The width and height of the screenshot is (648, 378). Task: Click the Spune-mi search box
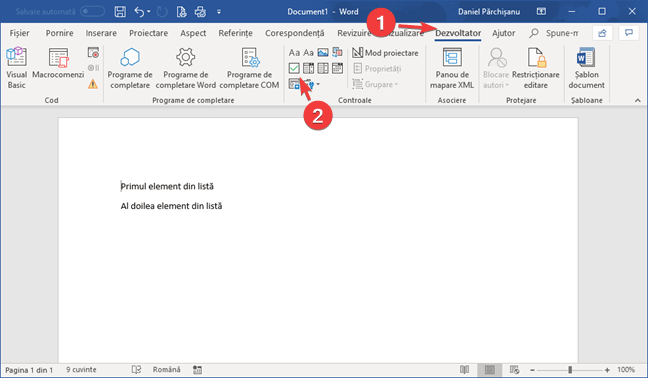(554, 33)
